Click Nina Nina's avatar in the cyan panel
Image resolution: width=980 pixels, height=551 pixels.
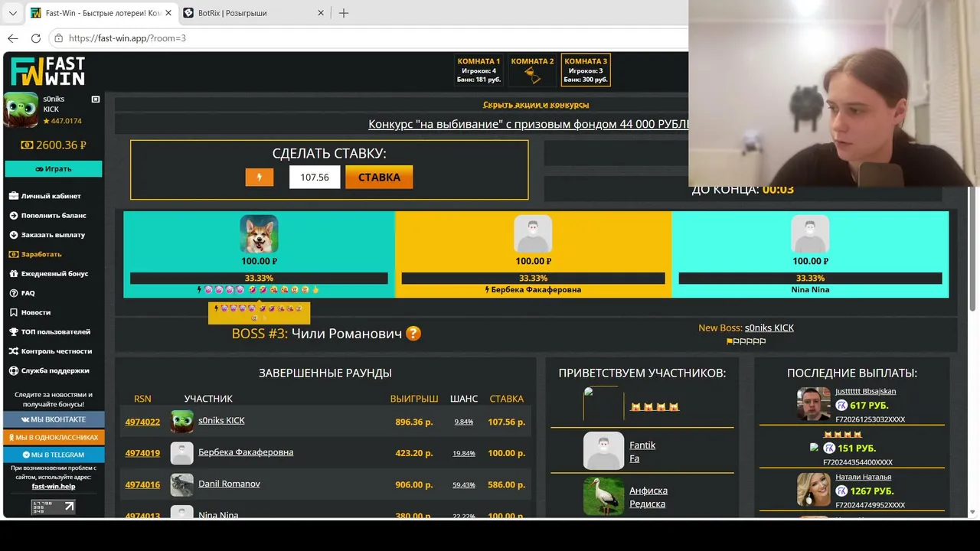(x=810, y=233)
